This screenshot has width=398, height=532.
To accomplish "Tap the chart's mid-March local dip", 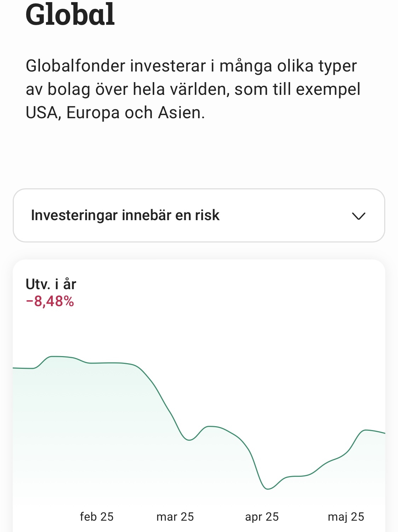I will pyautogui.click(x=189, y=440).
